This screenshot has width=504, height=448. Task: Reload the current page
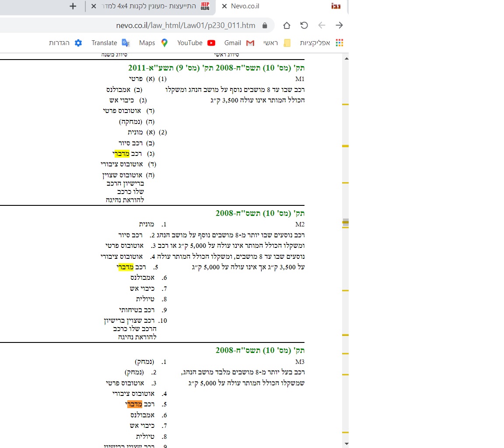coord(304,25)
